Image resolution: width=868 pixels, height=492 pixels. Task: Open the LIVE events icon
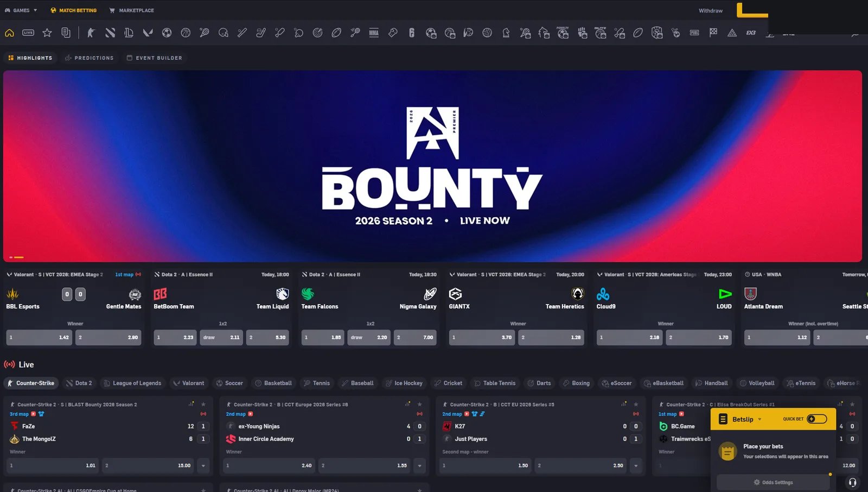click(x=28, y=33)
